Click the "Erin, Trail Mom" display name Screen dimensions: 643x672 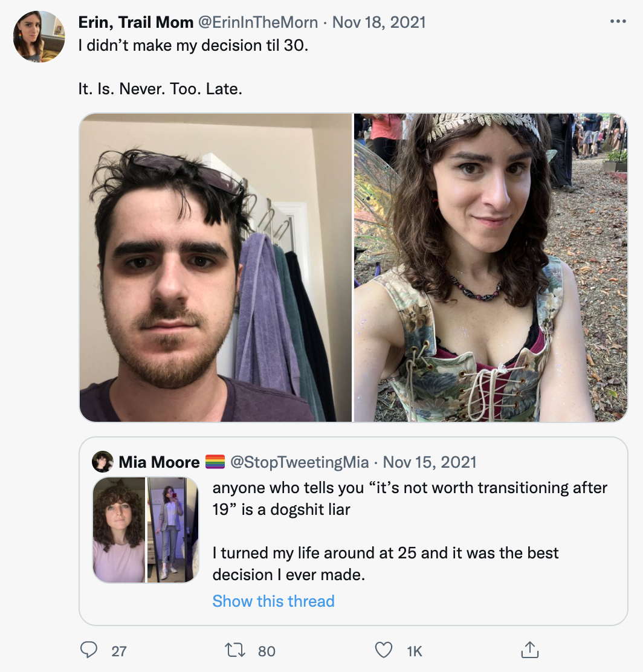[x=136, y=22]
